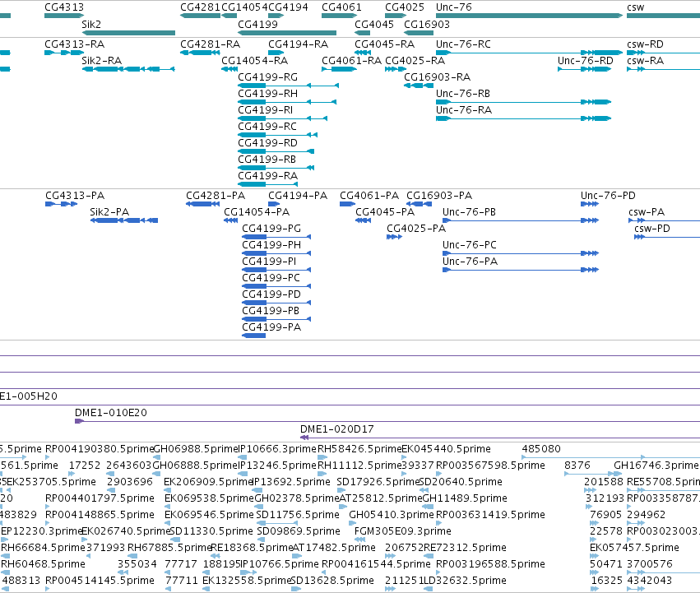The image size is (700, 593).
Task: Select the csw-PA protein label
Action: pos(647,211)
